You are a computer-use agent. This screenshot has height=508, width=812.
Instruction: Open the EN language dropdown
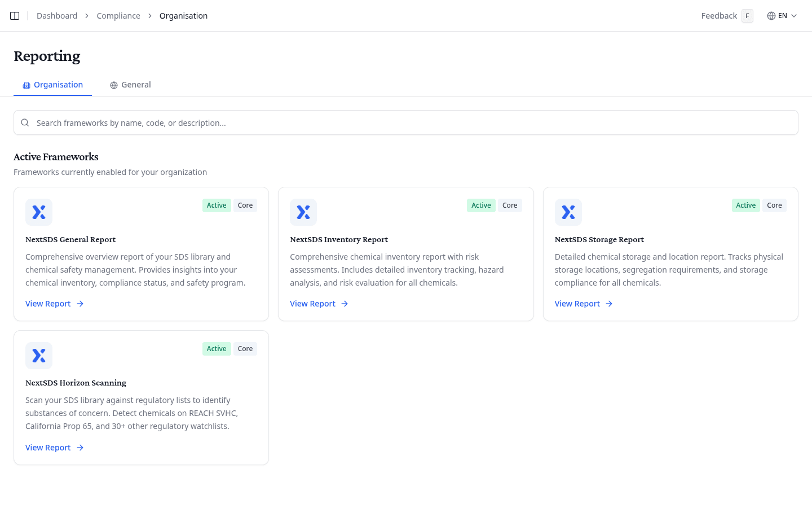tap(783, 15)
